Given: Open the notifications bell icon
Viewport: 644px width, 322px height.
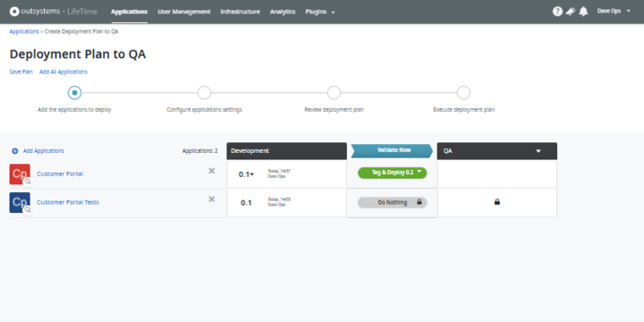Looking at the screenshot, I should [583, 12].
